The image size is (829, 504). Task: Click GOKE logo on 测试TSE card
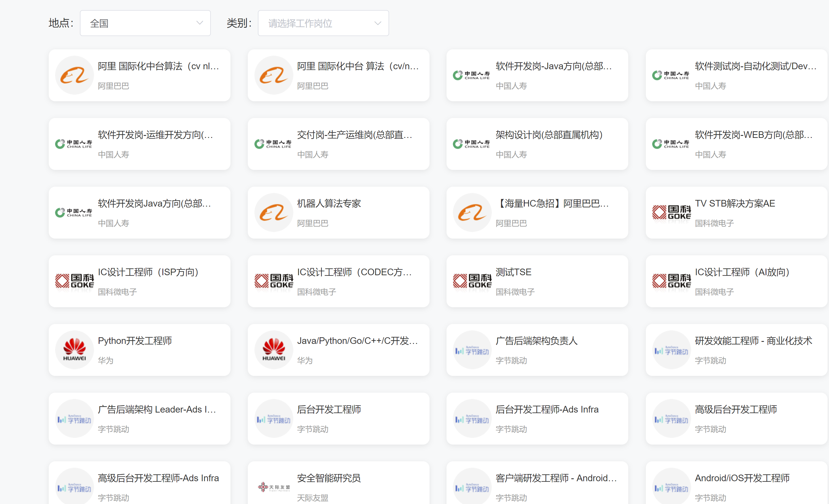coord(472,281)
